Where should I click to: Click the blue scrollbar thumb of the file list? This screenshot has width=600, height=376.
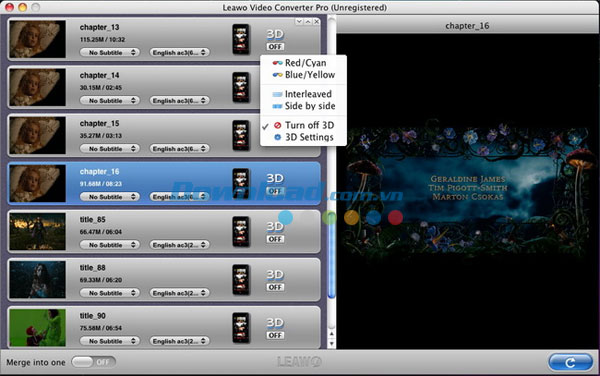pos(332,256)
